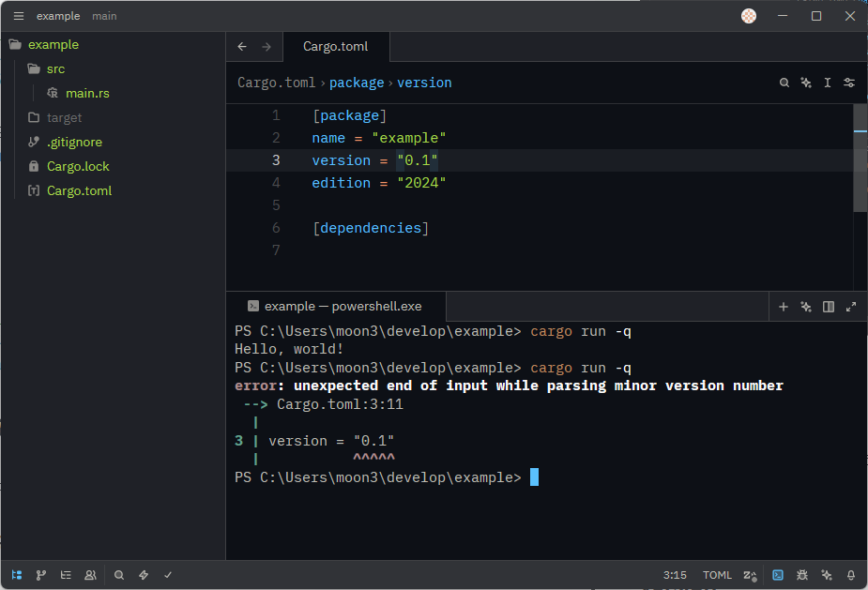Open the notifications bell icon
The width and height of the screenshot is (868, 590).
tap(851, 575)
